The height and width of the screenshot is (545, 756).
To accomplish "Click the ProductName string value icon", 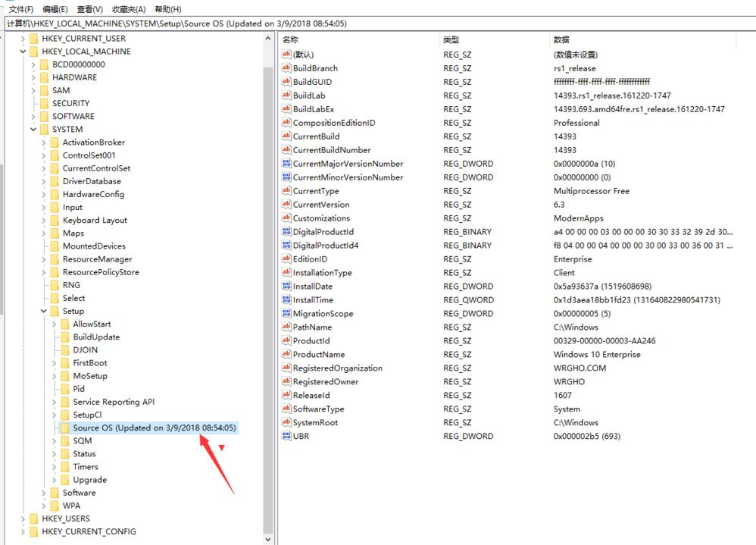I will [286, 355].
